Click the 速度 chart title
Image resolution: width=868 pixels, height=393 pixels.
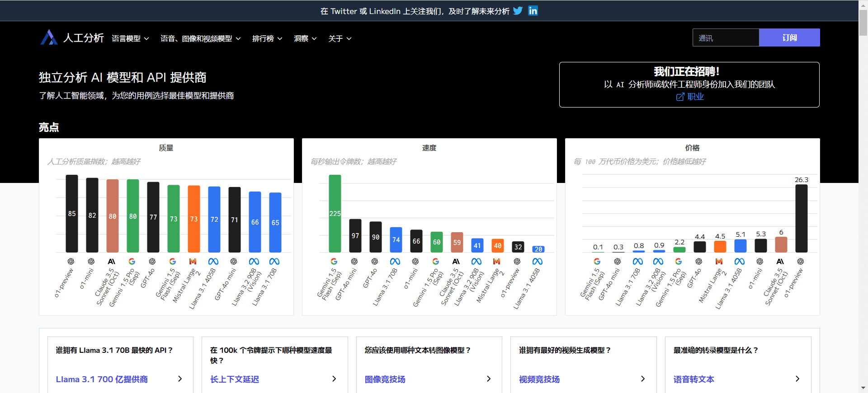429,148
